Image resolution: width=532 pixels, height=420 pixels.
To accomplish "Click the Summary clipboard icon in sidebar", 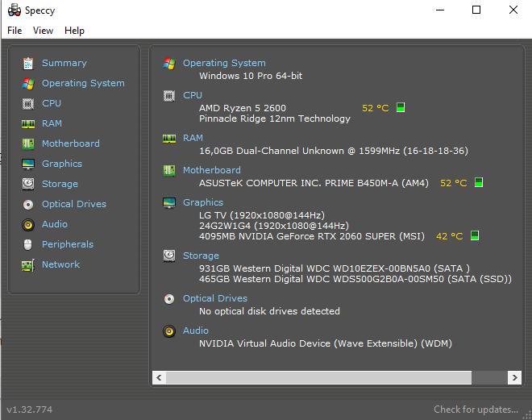I will click(28, 63).
